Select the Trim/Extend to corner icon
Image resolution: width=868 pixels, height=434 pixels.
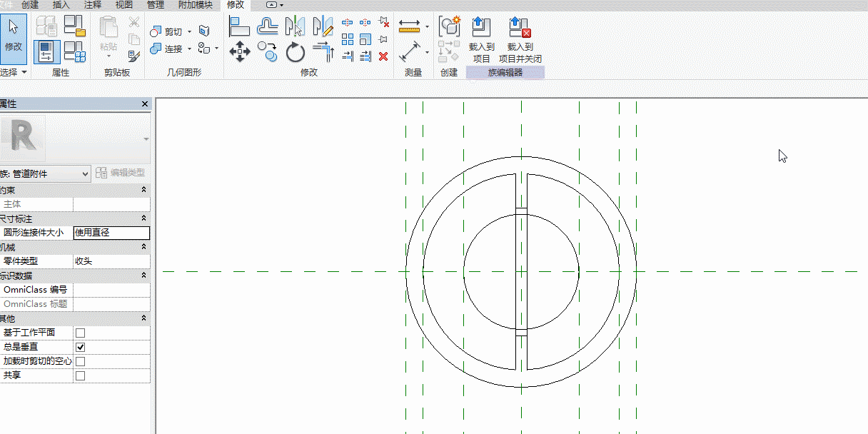pos(323,52)
